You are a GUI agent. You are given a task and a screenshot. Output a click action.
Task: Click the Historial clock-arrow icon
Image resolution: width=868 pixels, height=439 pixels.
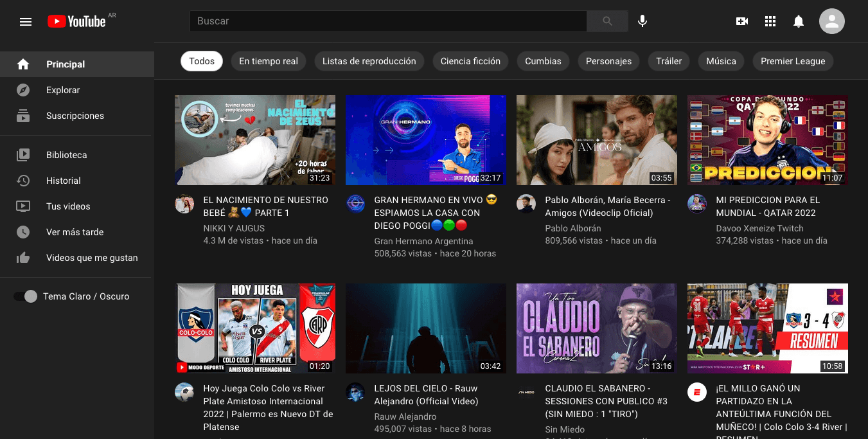[23, 181]
